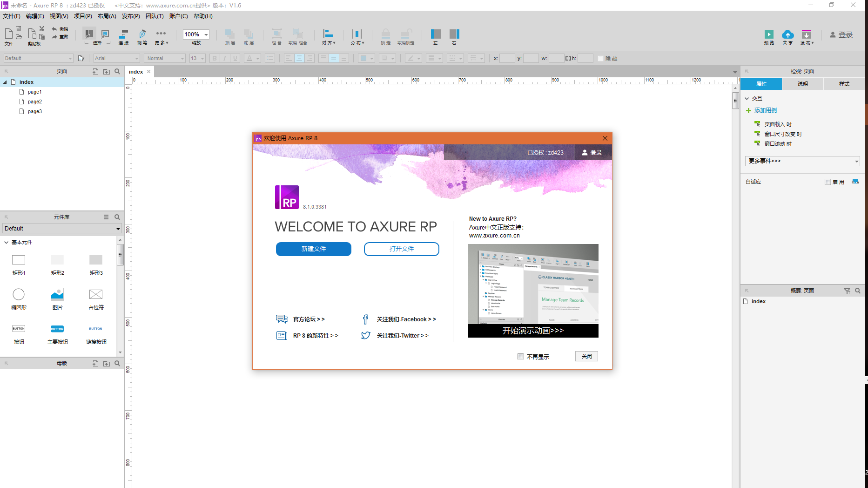Click the Preview (预览) play icon
This screenshot has width=868, height=488.
[x=769, y=34]
